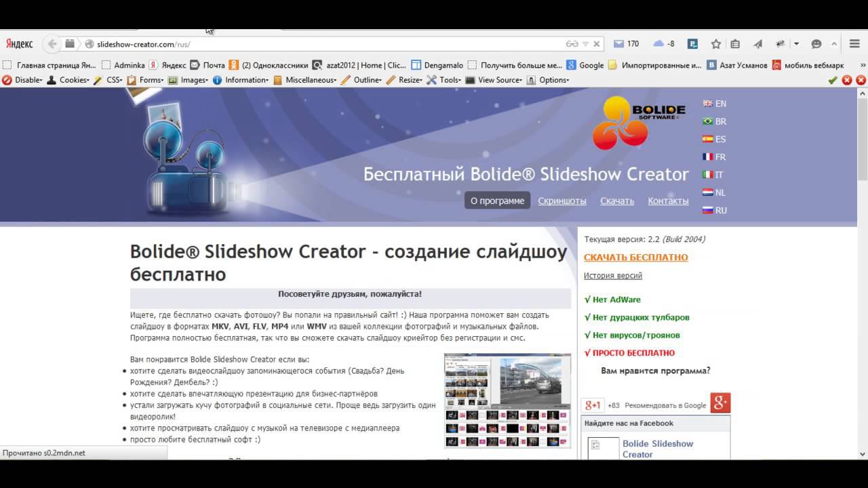Switch site language to IT
Screen dimensions: 868x488
click(713, 175)
